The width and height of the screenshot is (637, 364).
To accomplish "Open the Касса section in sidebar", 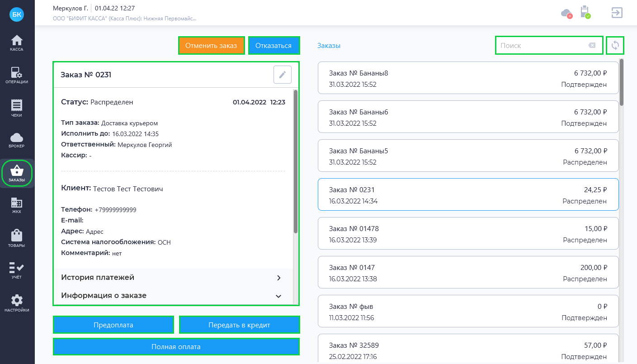I will click(17, 43).
